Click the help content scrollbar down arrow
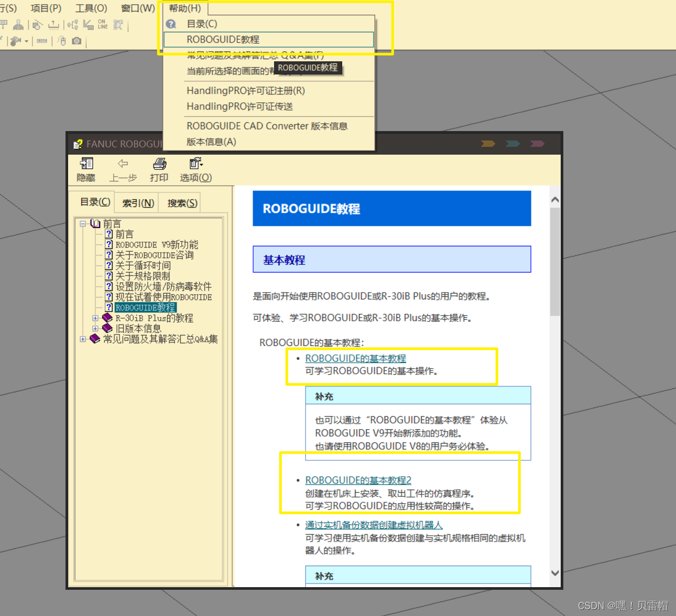This screenshot has height=616, width=676. [555, 573]
